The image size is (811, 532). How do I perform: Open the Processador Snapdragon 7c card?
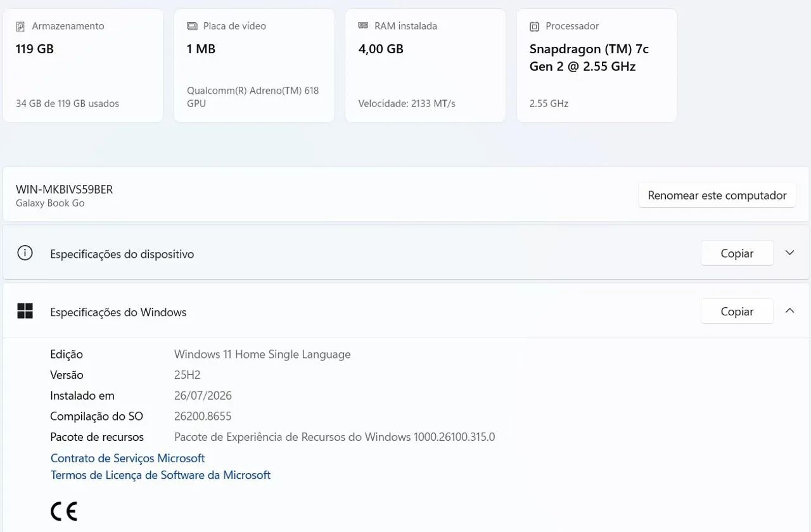pyautogui.click(x=597, y=65)
